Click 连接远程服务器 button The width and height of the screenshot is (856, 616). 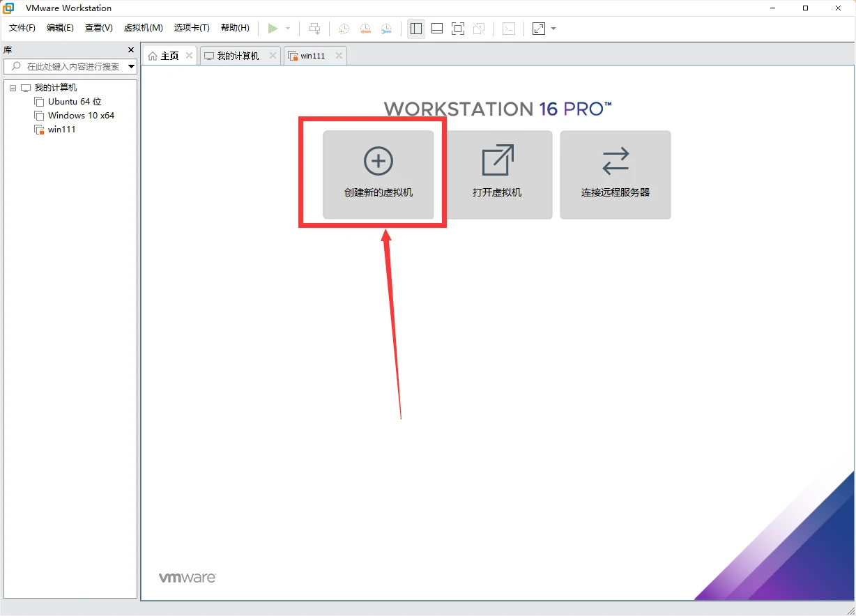616,175
